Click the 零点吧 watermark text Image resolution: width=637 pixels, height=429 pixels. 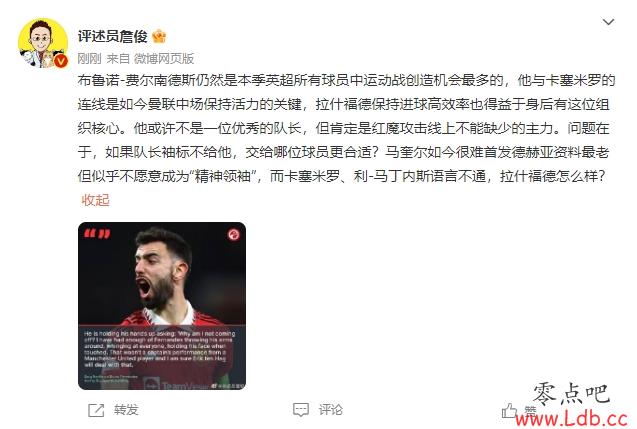[572, 394]
